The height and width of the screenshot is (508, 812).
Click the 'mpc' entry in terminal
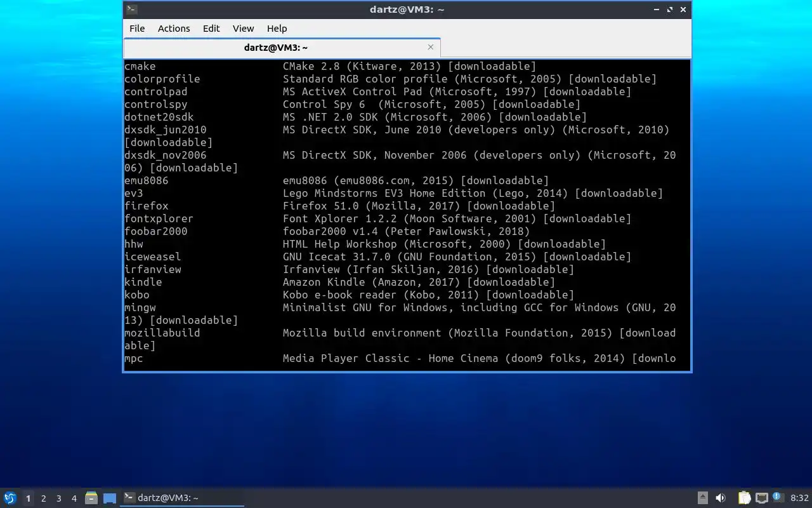pyautogui.click(x=134, y=358)
